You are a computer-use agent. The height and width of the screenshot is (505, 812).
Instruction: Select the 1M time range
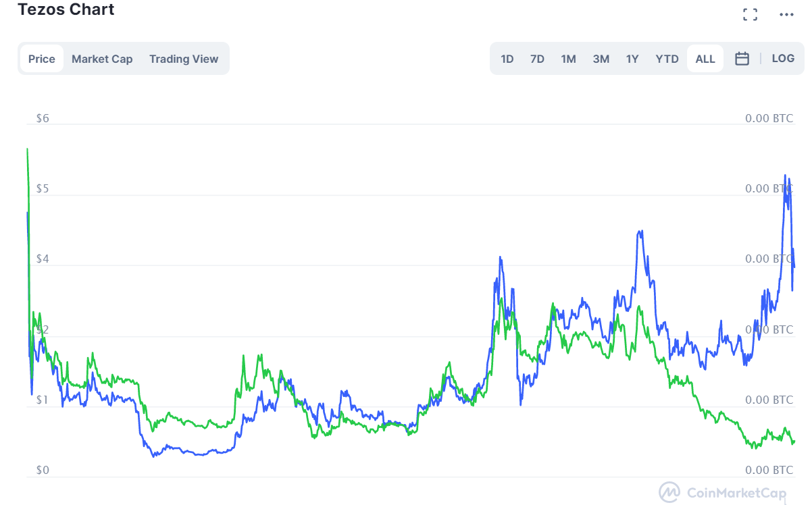pyautogui.click(x=568, y=59)
